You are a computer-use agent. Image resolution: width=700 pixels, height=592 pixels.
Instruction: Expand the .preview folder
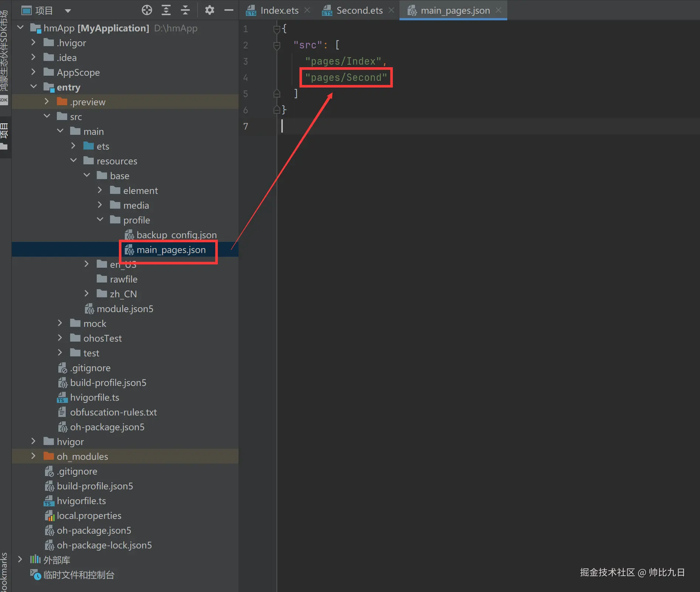point(47,102)
